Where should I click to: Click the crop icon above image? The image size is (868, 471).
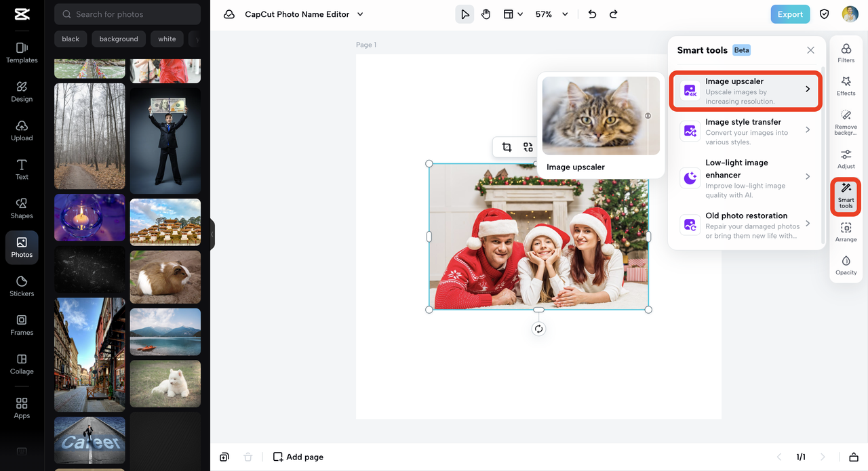click(507, 147)
